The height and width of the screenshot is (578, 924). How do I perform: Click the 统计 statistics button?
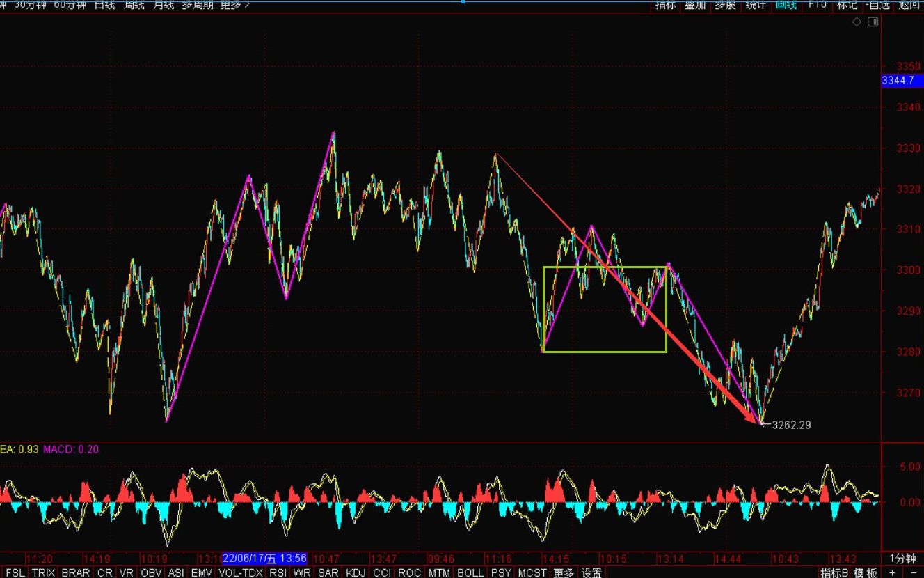point(756,4)
